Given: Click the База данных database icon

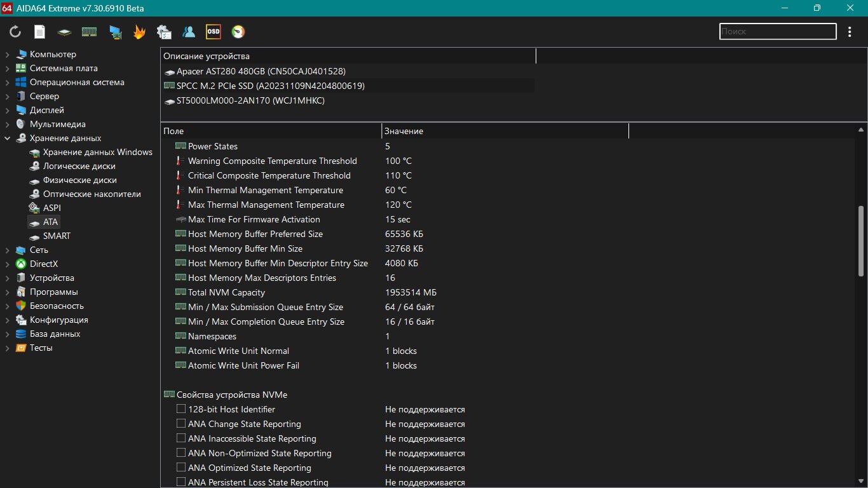Looking at the screenshot, I should (21, 334).
